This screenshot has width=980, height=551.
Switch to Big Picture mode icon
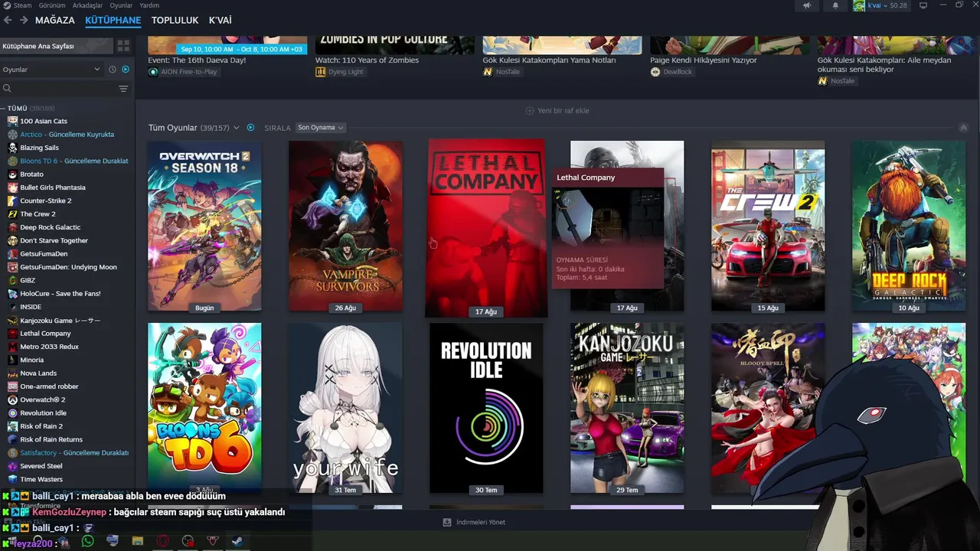923,5
